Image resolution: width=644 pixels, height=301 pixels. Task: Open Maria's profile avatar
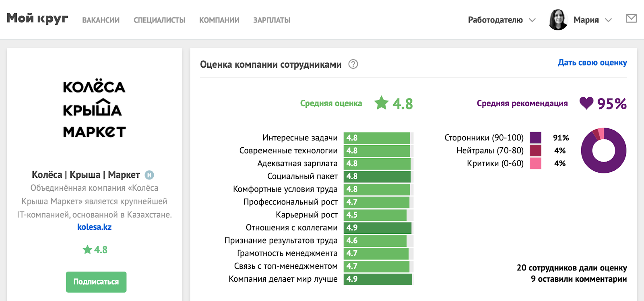pyautogui.click(x=558, y=20)
